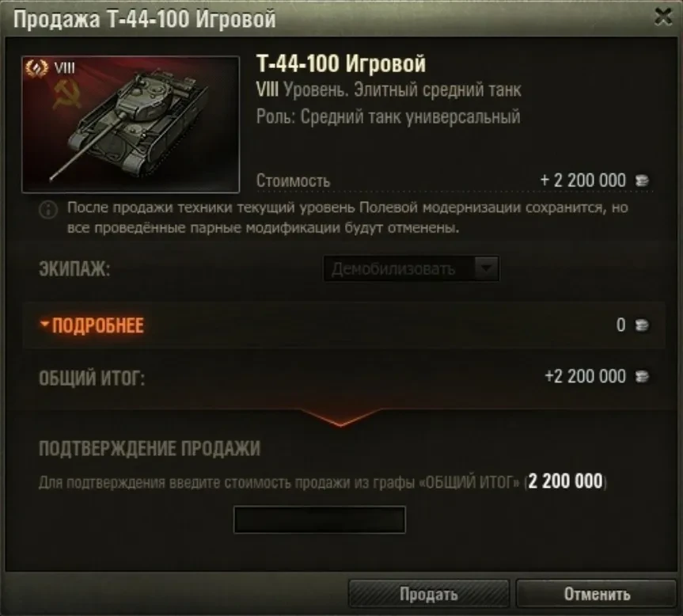The image size is (683, 616).
Task: Focus the sale confirmation input field
Action: pyautogui.click(x=319, y=519)
